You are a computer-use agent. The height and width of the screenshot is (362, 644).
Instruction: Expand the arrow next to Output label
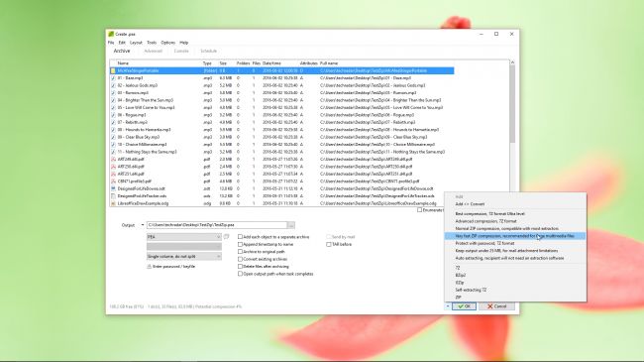[143, 225]
